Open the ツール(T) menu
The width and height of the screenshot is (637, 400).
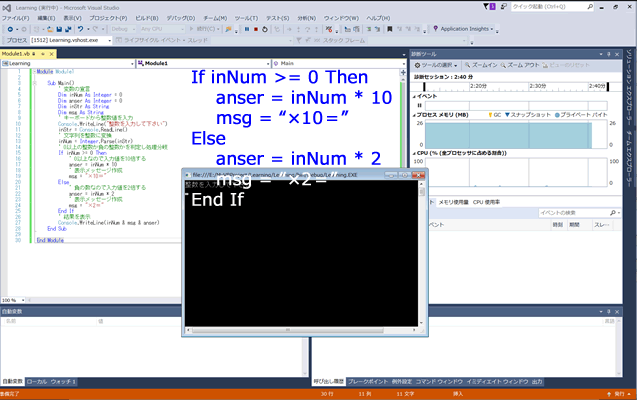(246, 18)
